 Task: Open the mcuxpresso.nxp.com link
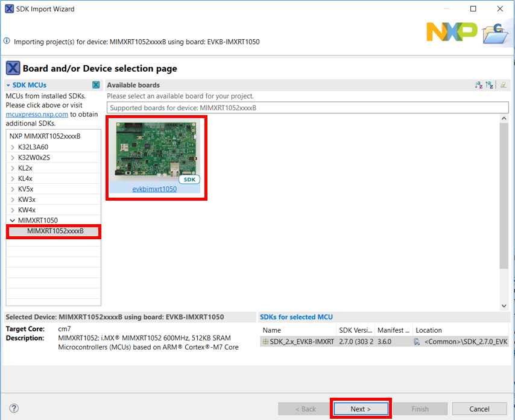[37, 114]
